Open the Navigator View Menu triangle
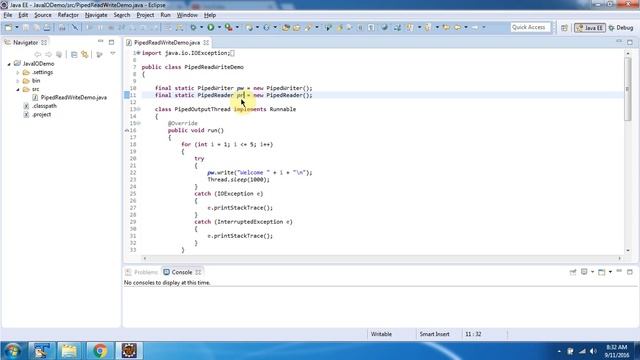 113,54
